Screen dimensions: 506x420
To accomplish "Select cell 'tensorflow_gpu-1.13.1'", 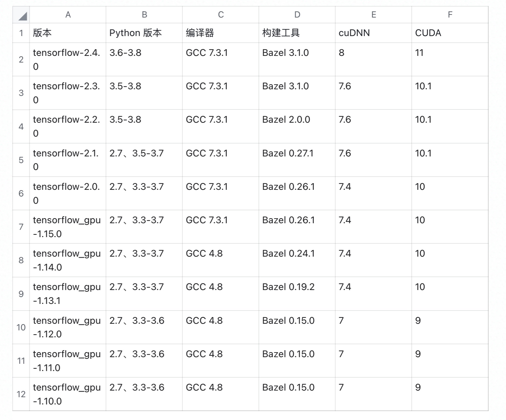I will [68, 294].
